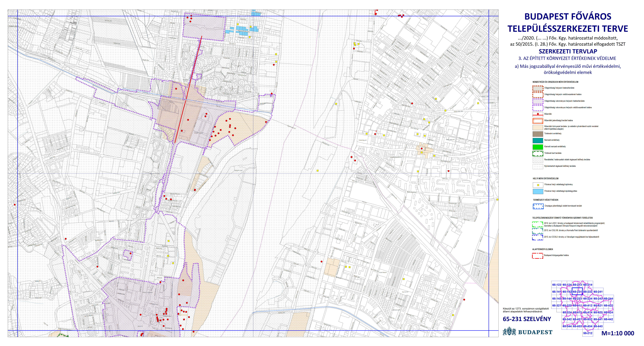Click the 50/2015. (I. 28.) határozat line
The width and height of the screenshot is (644, 346).
(568, 44)
